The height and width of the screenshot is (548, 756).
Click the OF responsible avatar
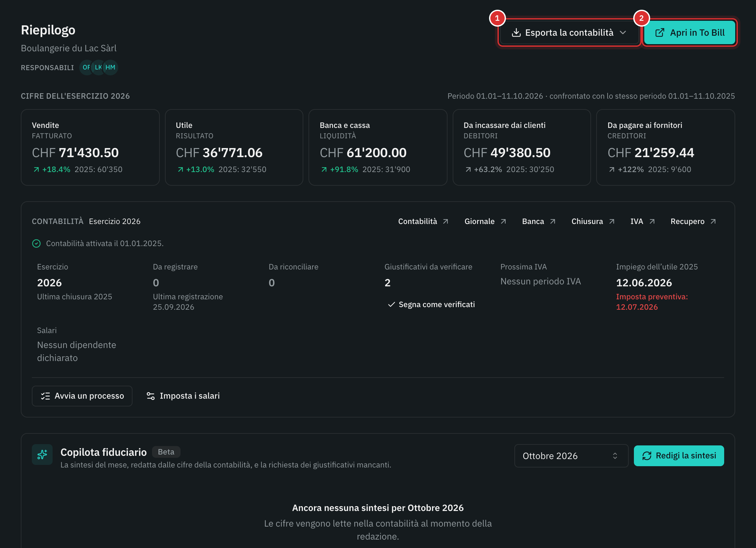coord(86,67)
